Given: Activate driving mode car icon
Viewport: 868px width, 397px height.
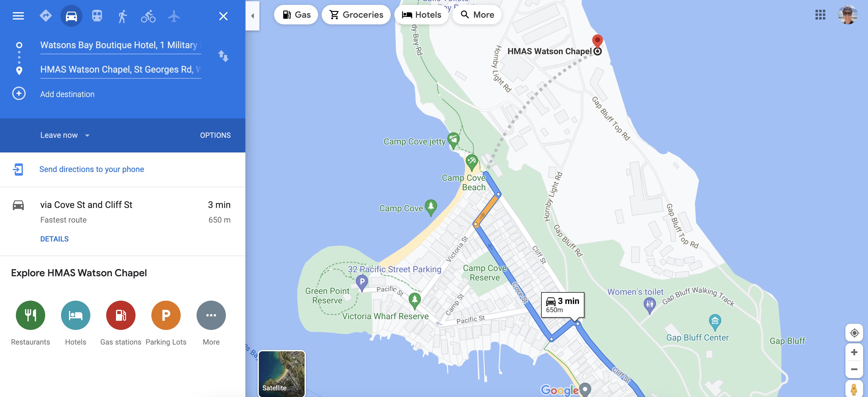Looking at the screenshot, I should pyautogui.click(x=71, y=16).
